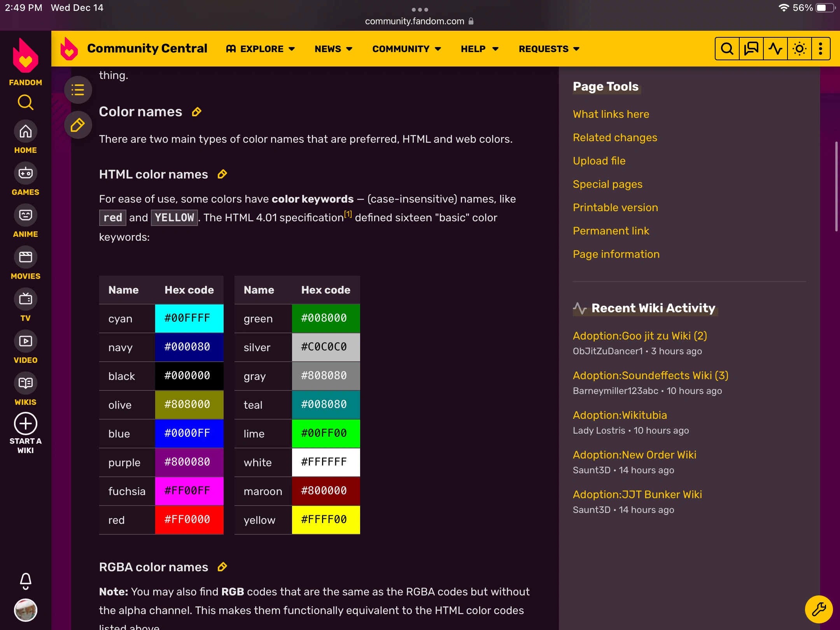The image size is (840, 630).
Task: Expand the Community dropdown menu
Action: point(406,49)
